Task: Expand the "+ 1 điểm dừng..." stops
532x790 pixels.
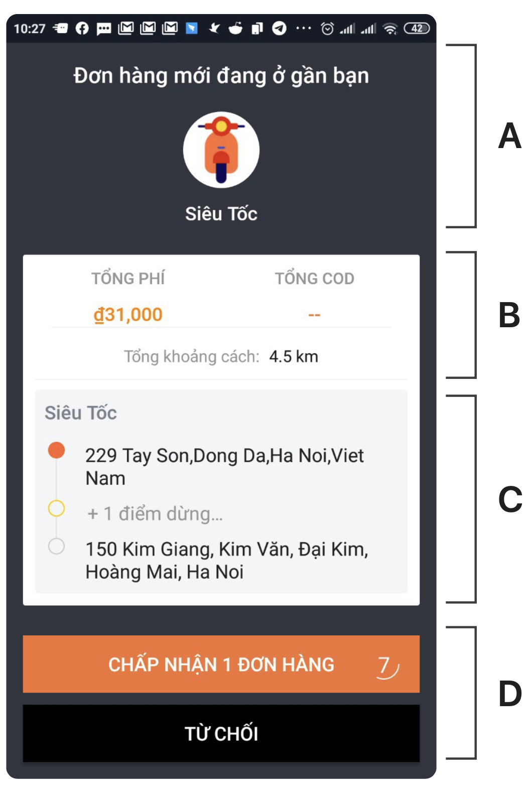Action: pyautogui.click(x=155, y=513)
